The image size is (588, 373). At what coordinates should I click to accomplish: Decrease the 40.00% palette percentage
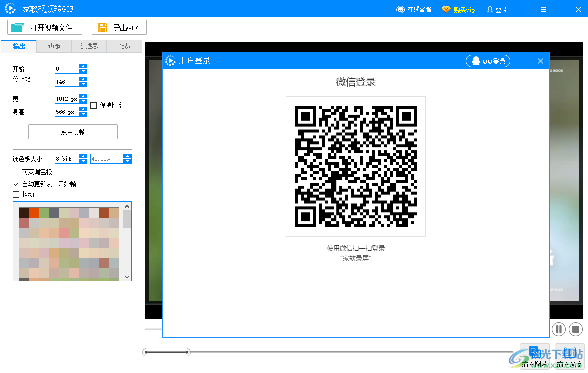pyautogui.click(x=128, y=161)
